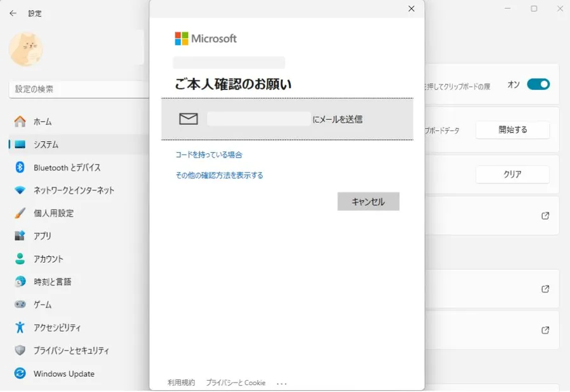Click the キャンセル button
570x392 pixels.
(368, 201)
